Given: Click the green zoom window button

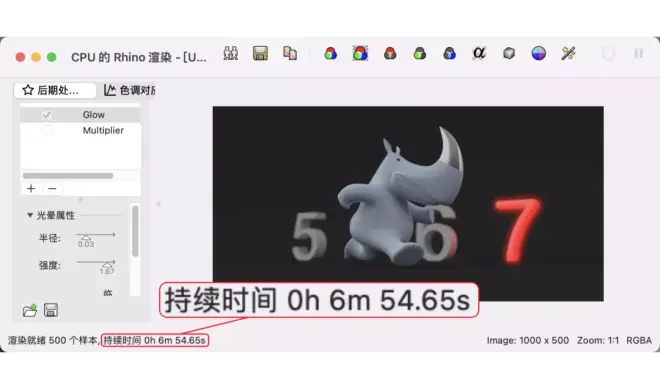Looking at the screenshot, I should (51, 57).
